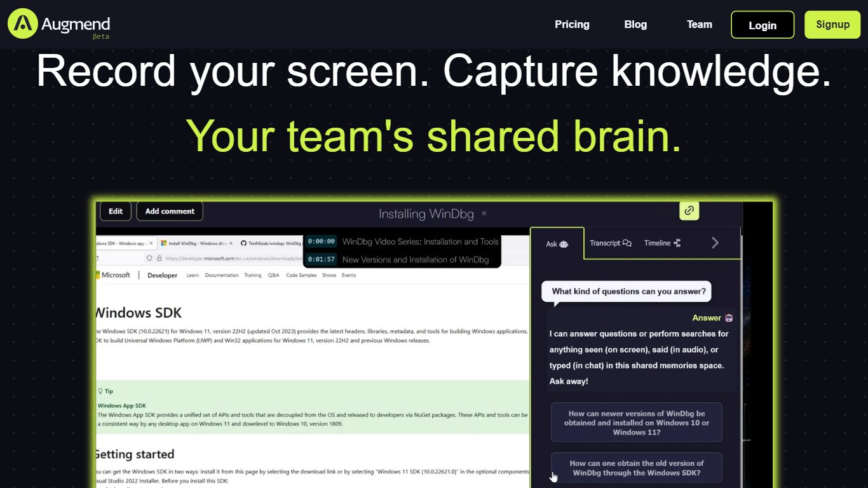
Task: Click Code Samples in the Microsoft page nav
Action: coord(301,275)
